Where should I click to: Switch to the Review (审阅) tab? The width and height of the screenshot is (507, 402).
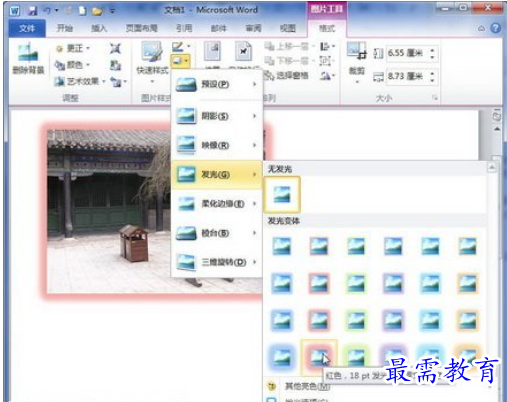(x=253, y=28)
